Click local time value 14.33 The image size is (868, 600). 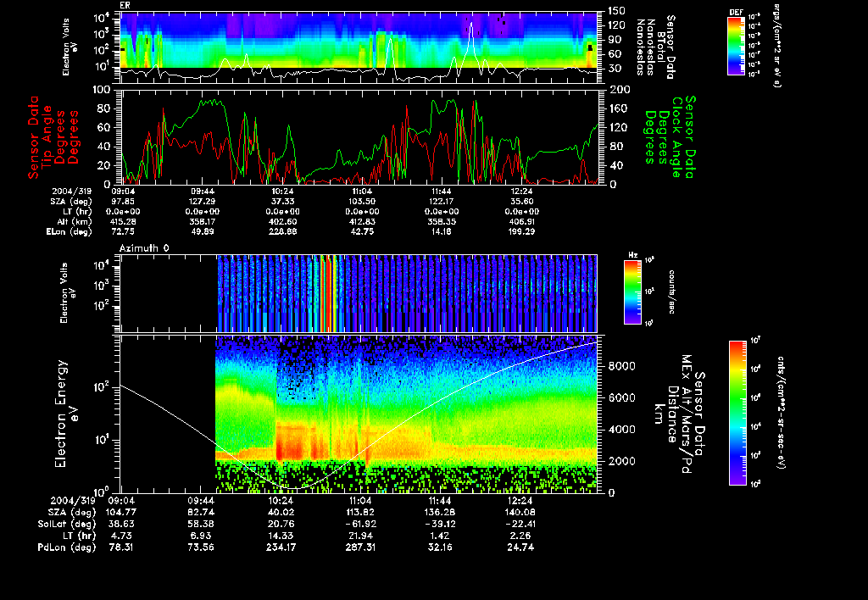click(x=281, y=536)
